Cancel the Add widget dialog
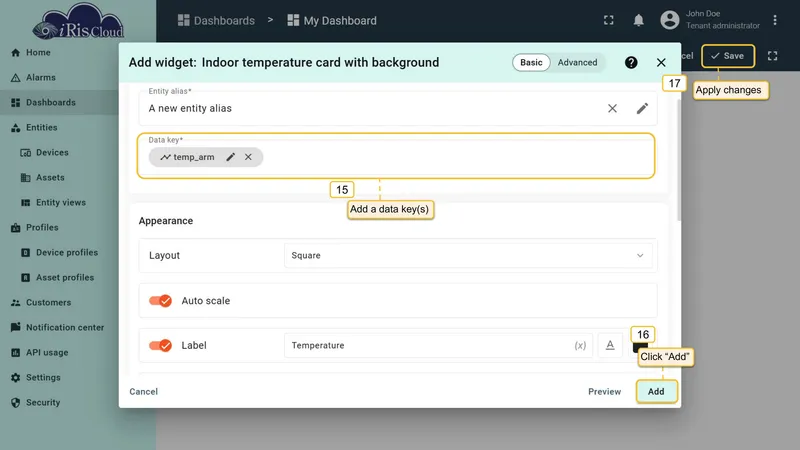The width and height of the screenshot is (800, 450). click(143, 391)
